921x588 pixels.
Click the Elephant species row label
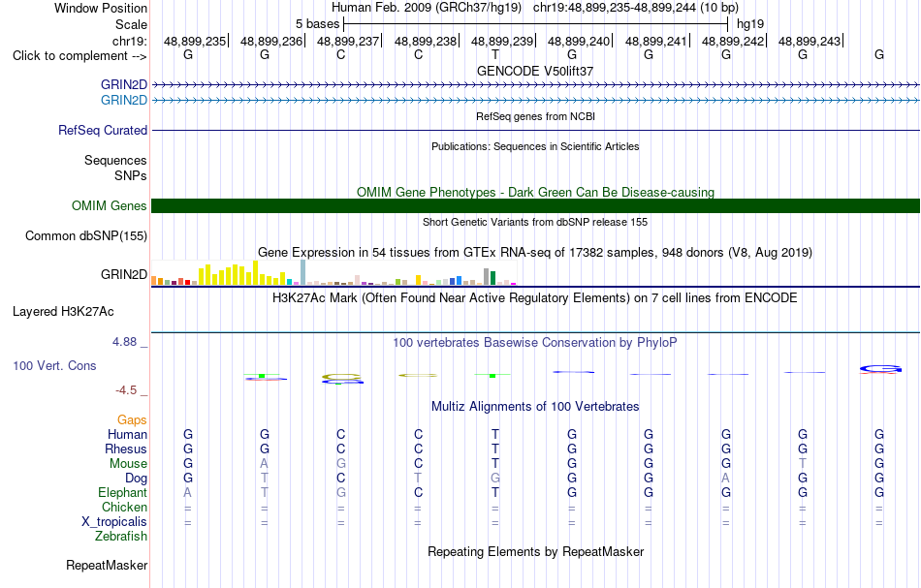pos(122,493)
